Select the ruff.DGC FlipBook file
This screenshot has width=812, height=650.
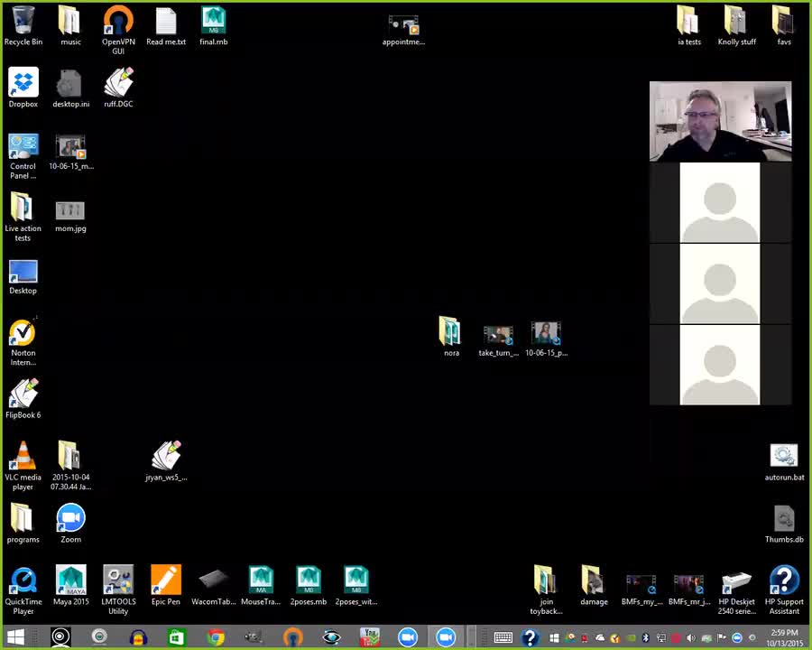click(118, 87)
